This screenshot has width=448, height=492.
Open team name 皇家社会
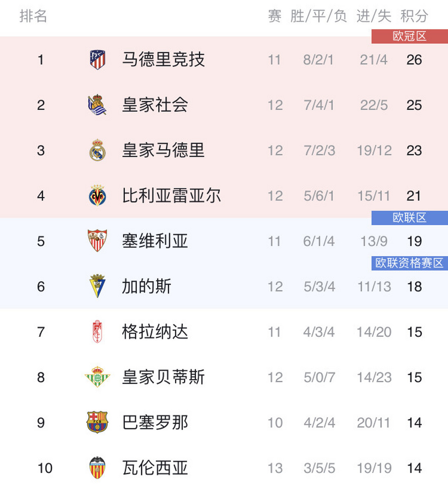155,105
